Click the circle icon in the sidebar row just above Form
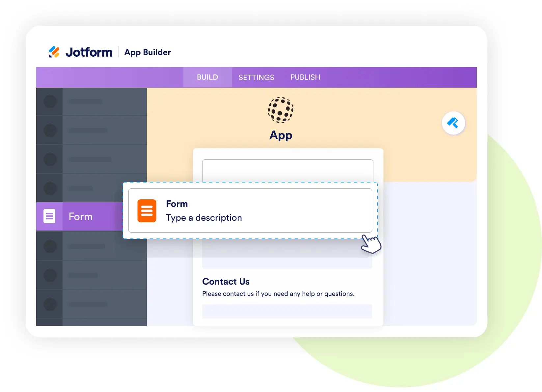 pos(50,188)
